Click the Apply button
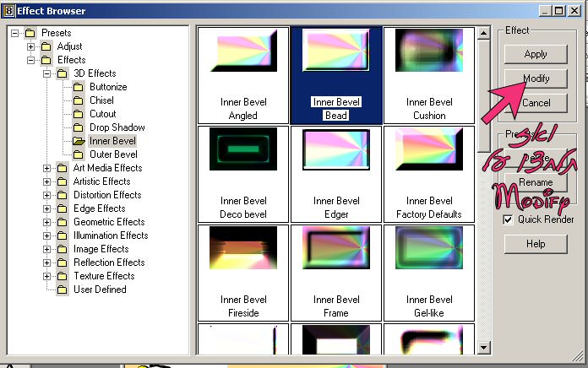 [536, 54]
